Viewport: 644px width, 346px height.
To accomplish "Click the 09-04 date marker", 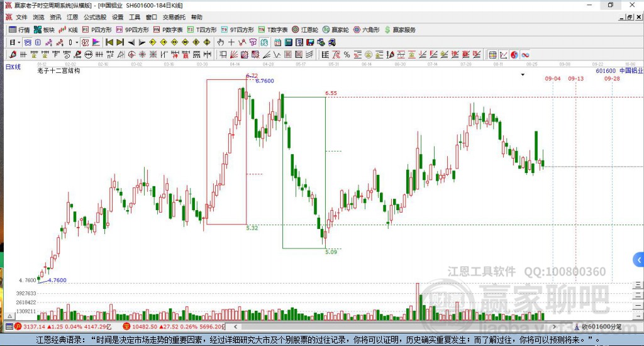I will tap(553, 79).
